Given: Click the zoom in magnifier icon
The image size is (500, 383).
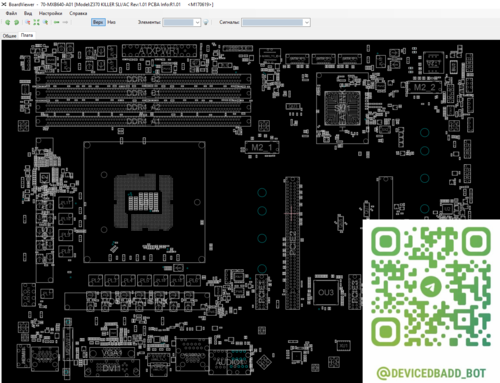Looking at the screenshot, I should (45, 22).
